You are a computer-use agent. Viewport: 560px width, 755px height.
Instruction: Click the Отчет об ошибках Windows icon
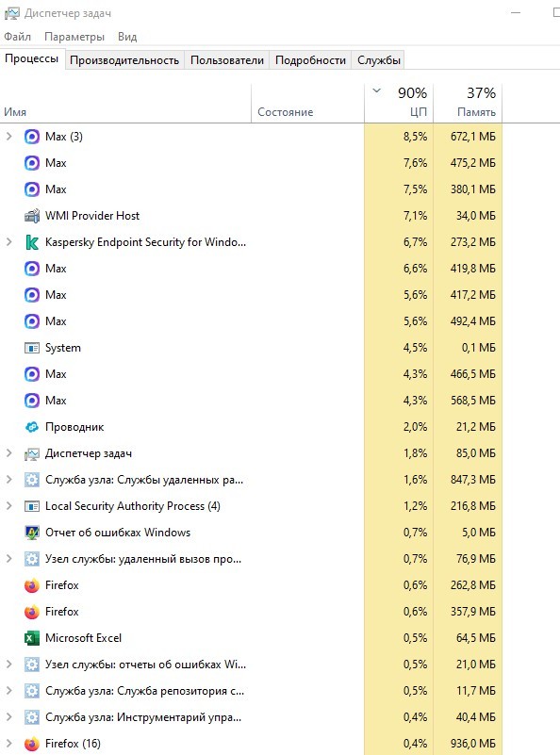pos(32,533)
